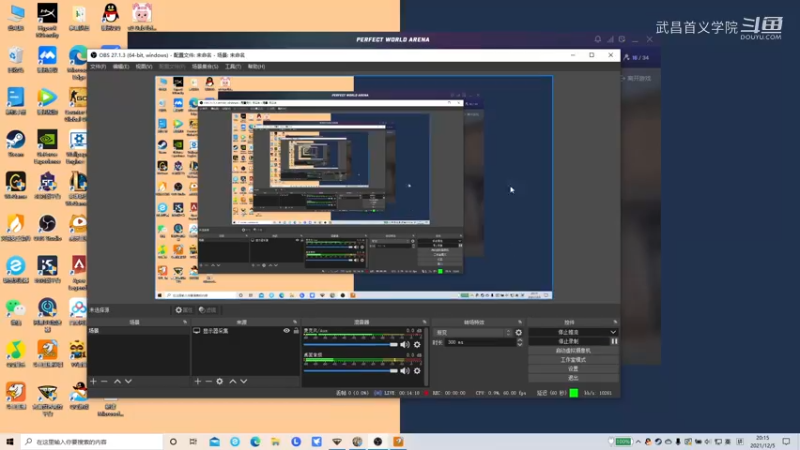Toggle visibility eye of the display capture source
The image size is (800, 450).
point(287,331)
